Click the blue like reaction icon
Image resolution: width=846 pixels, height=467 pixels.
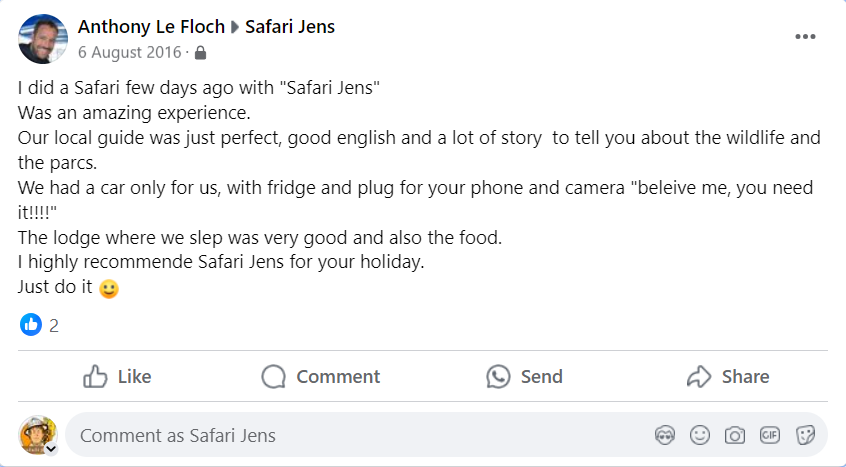pos(31,324)
